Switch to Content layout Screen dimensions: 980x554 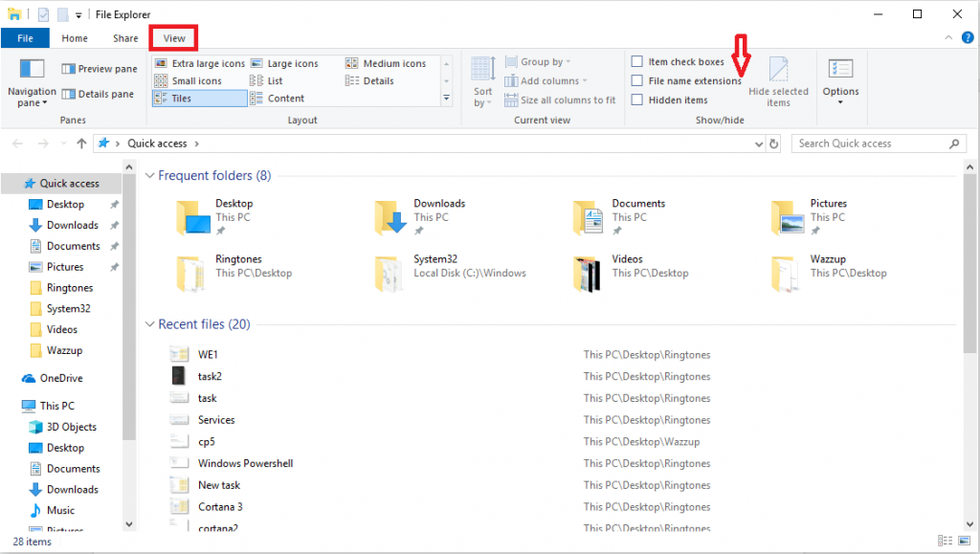pyautogui.click(x=278, y=99)
